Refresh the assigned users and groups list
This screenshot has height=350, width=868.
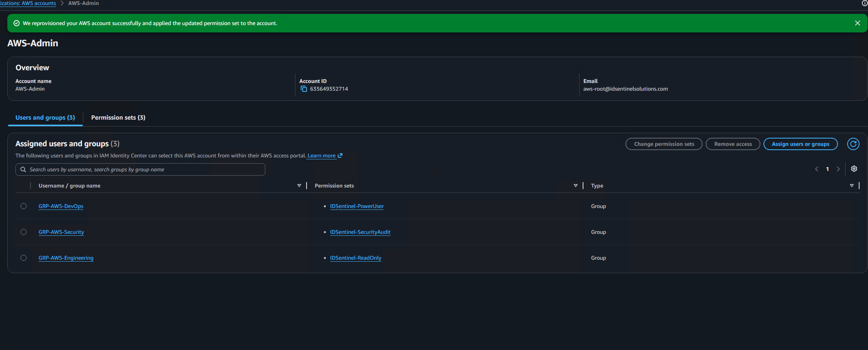coord(853,144)
